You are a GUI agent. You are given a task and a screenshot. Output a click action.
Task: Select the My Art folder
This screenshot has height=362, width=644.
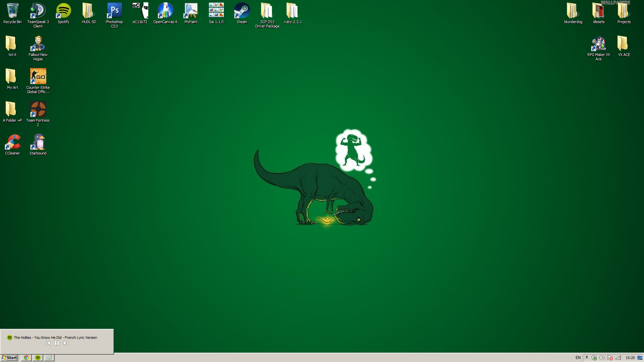(x=12, y=79)
